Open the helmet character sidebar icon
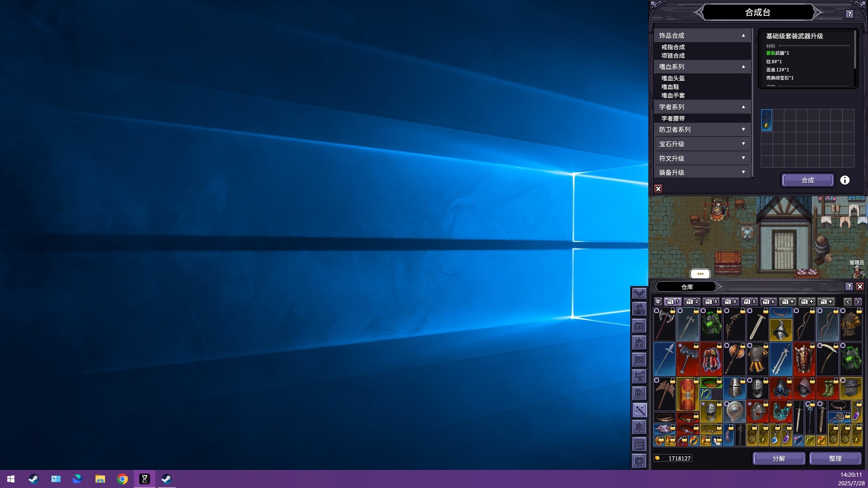The height and width of the screenshot is (488, 868). (639, 343)
